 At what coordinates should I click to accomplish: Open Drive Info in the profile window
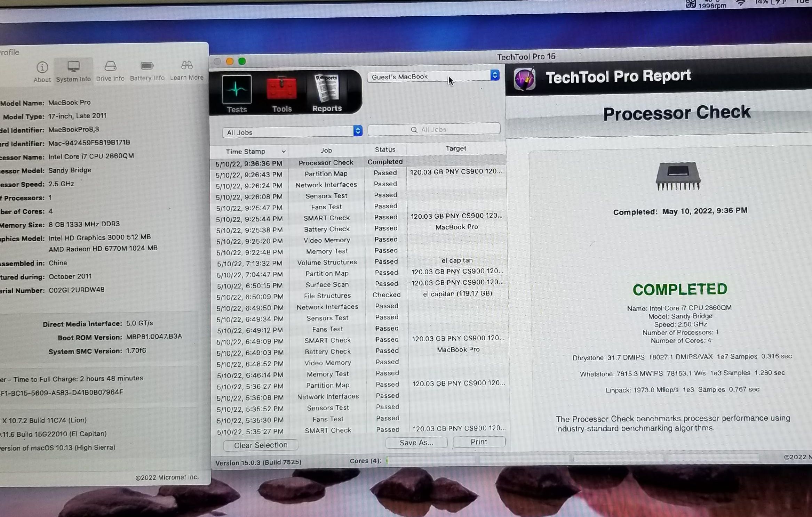click(x=110, y=71)
